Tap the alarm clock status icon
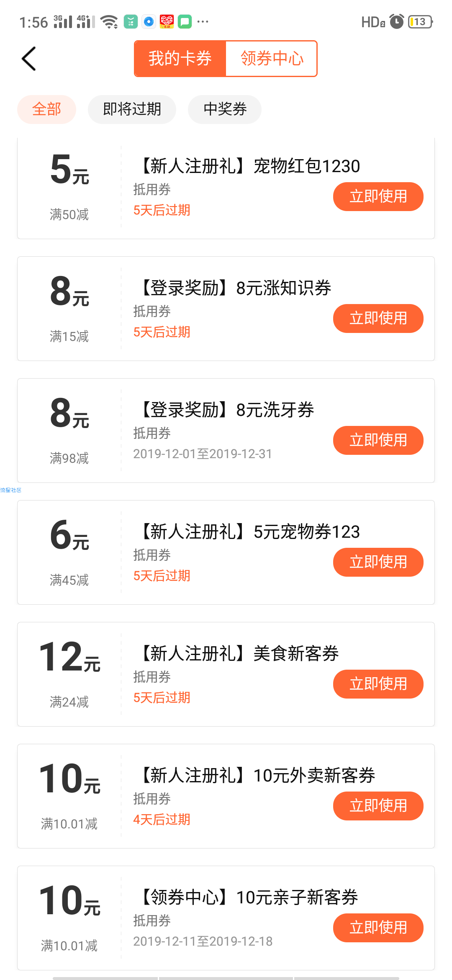The image size is (452, 980). (396, 21)
